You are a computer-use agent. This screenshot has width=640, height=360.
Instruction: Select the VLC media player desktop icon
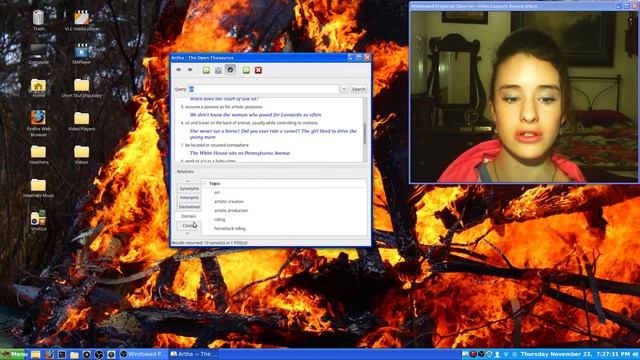click(82, 20)
